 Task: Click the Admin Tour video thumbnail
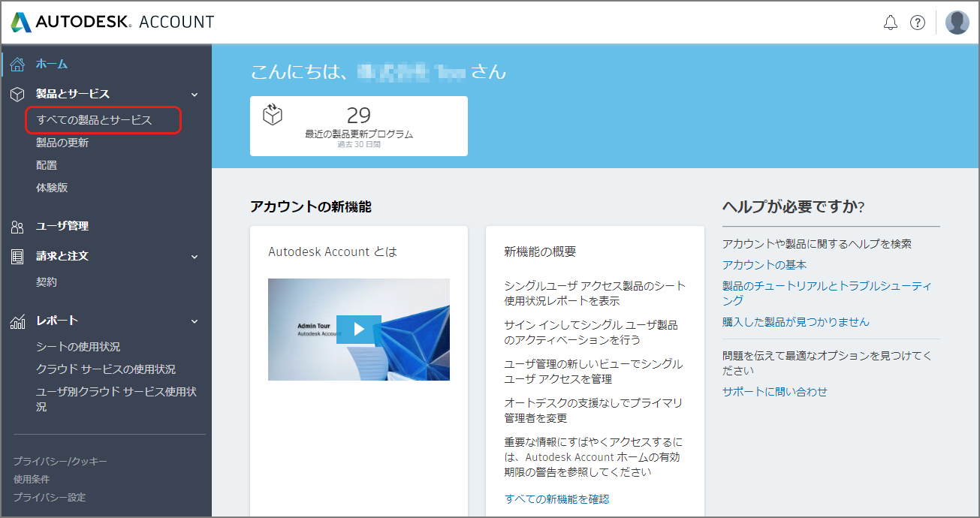click(x=359, y=330)
